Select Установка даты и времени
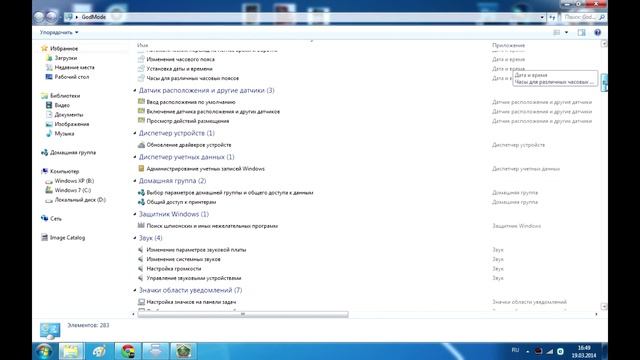 [x=180, y=69]
